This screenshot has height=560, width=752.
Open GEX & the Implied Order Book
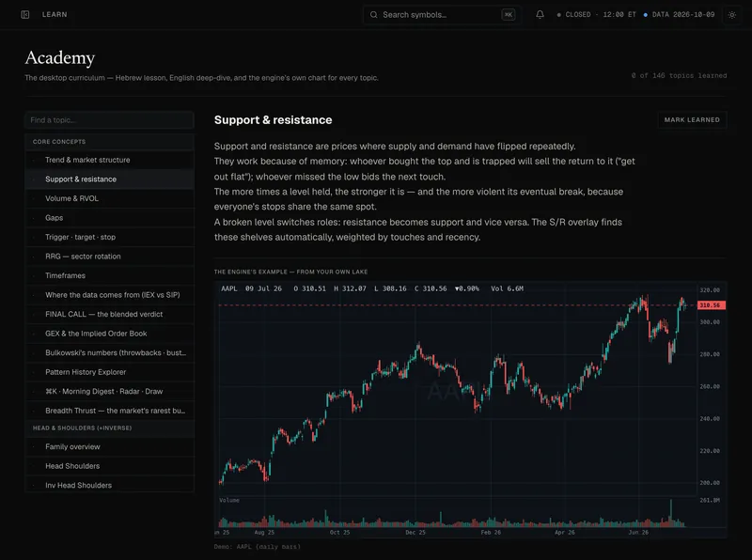109,334
